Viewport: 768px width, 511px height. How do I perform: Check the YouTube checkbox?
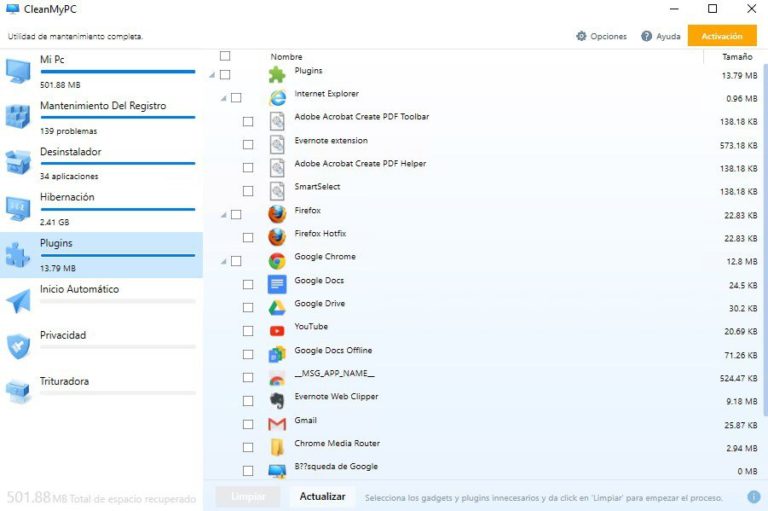248,331
